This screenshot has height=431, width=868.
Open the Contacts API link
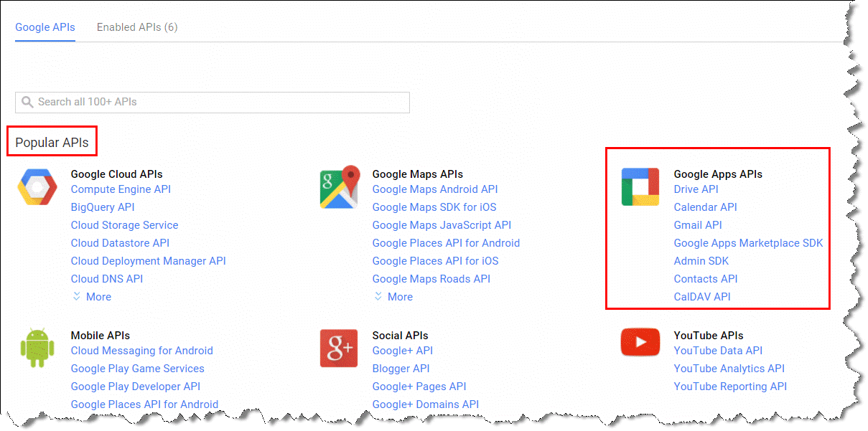pyautogui.click(x=706, y=279)
